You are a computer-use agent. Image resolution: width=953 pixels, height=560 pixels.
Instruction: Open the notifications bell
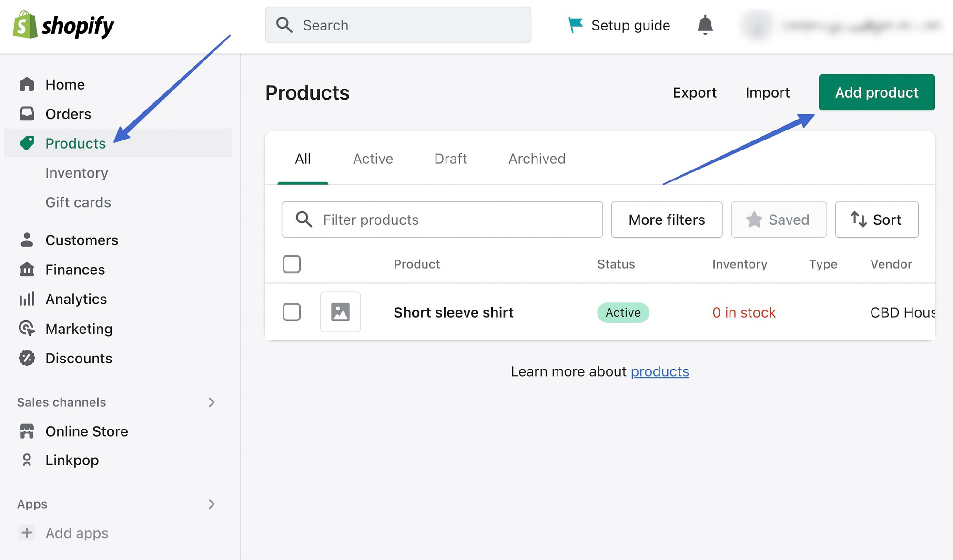coord(705,25)
